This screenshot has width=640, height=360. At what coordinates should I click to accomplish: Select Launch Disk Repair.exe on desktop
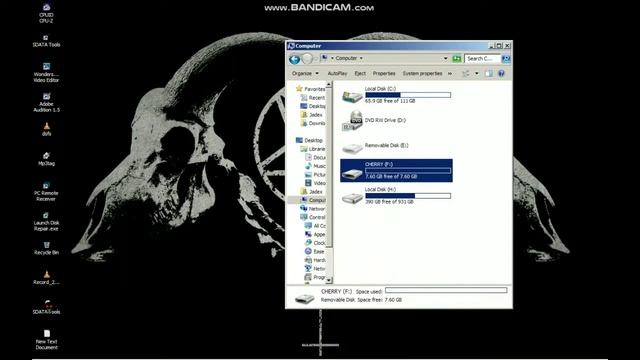pyautogui.click(x=46, y=221)
